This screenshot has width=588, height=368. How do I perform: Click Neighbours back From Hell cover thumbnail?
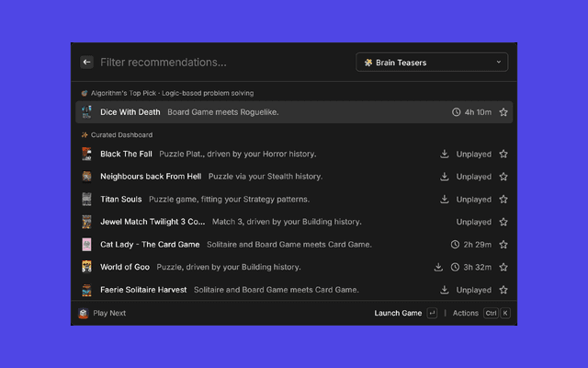(x=86, y=177)
